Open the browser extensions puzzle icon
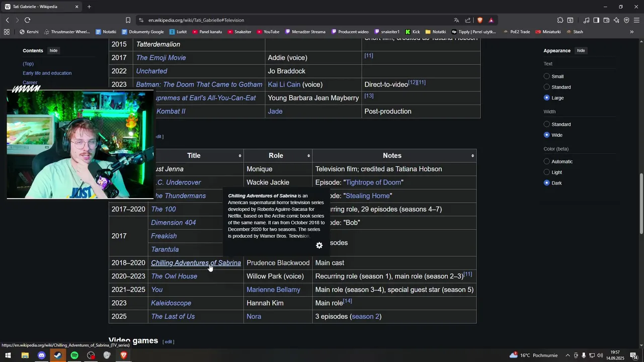The image size is (644, 362). tap(560, 20)
